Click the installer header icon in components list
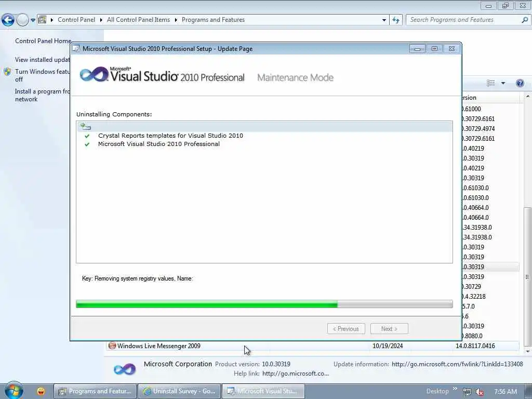The width and height of the screenshot is (532, 399). [x=85, y=127]
